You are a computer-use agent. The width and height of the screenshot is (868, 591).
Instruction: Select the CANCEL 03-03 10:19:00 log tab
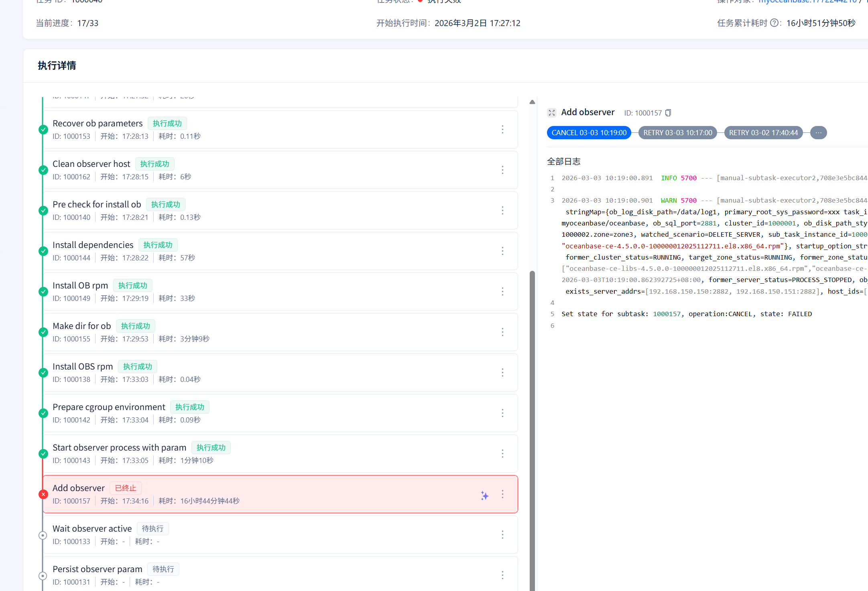[x=589, y=133]
